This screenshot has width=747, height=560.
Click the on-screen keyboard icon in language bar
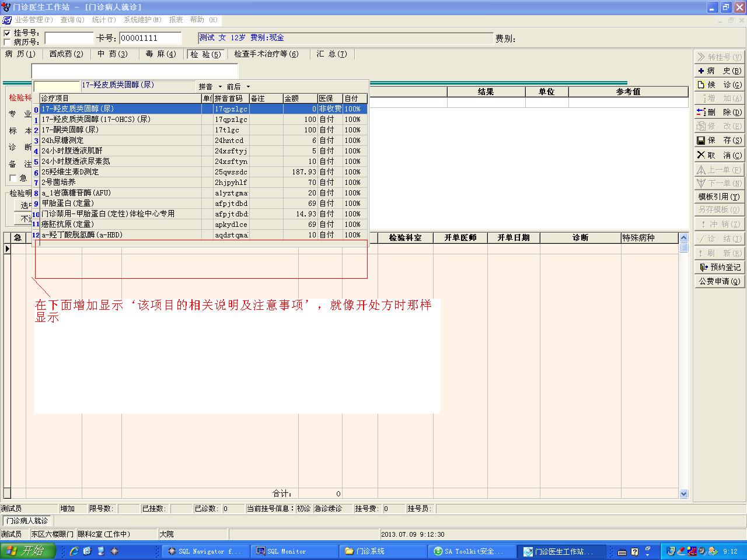click(622, 552)
